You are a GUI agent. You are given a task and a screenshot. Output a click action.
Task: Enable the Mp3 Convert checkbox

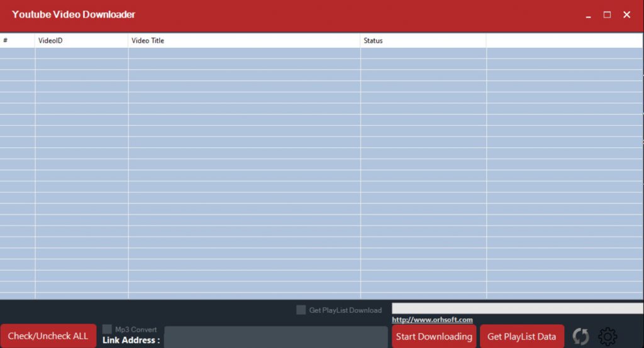pos(107,329)
